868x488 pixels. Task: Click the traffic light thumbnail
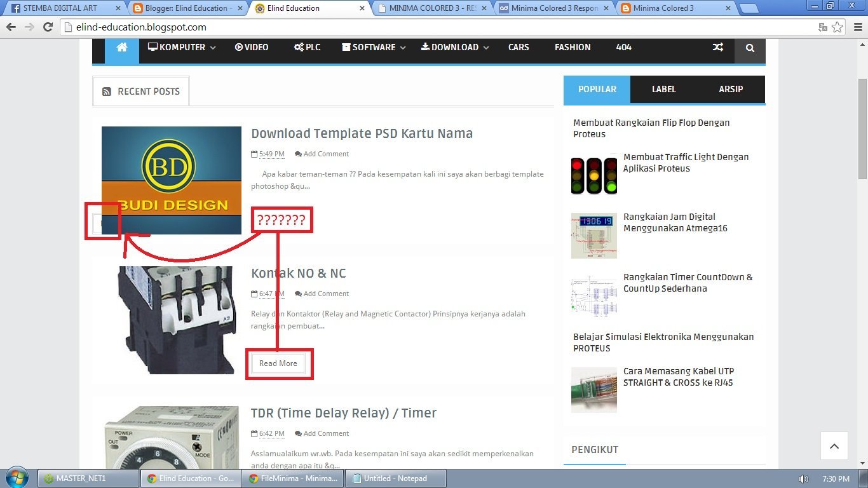(x=594, y=175)
